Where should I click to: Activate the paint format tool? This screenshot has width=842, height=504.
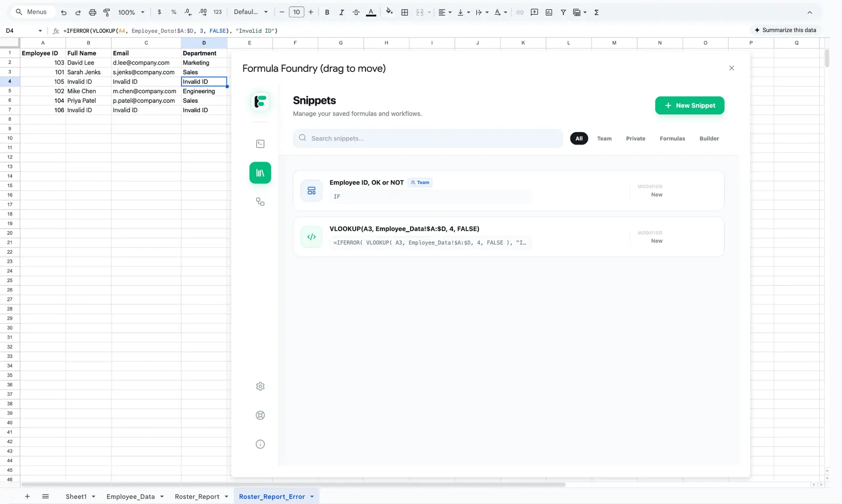[106, 12]
